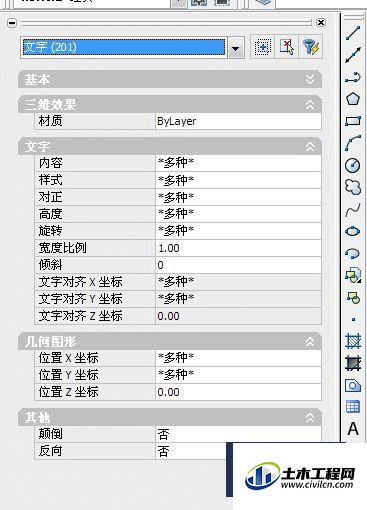Select the Multiline Text tool
The height and width of the screenshot is (510, 367).
click(353, 429)
